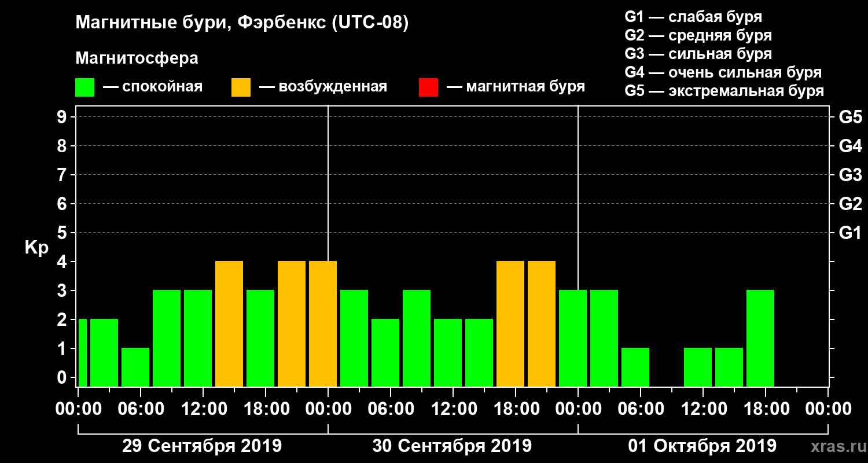Screen dimensions: 868x463
Task: Click the 'G3' label on the right axis
Action: (850, 175)
